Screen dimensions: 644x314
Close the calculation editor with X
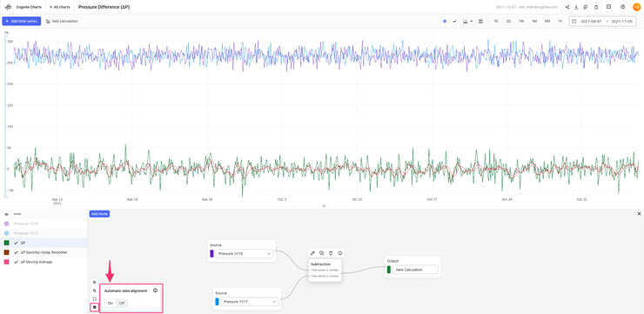coord(639,214)
